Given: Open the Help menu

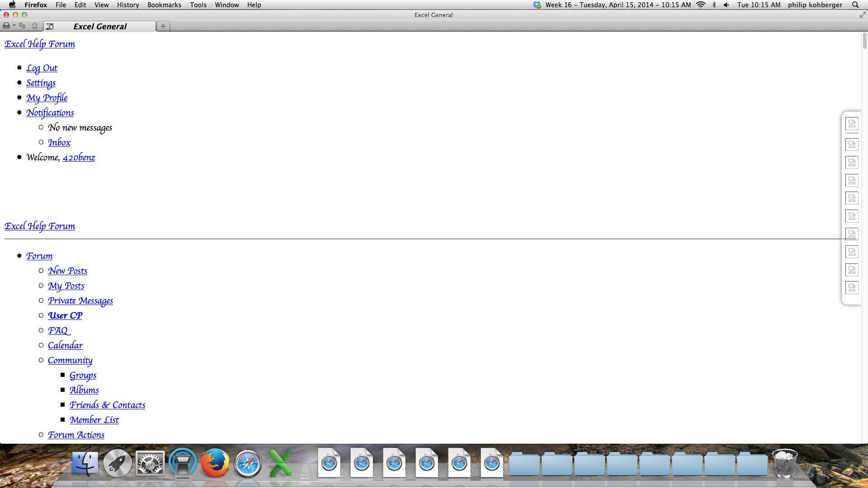Looking at the screenshot, I should pyautogui.click(x=254, y=5).
